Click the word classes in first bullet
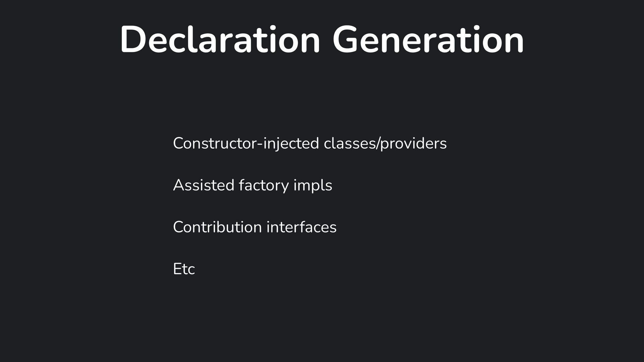 (x=350, y=143)
